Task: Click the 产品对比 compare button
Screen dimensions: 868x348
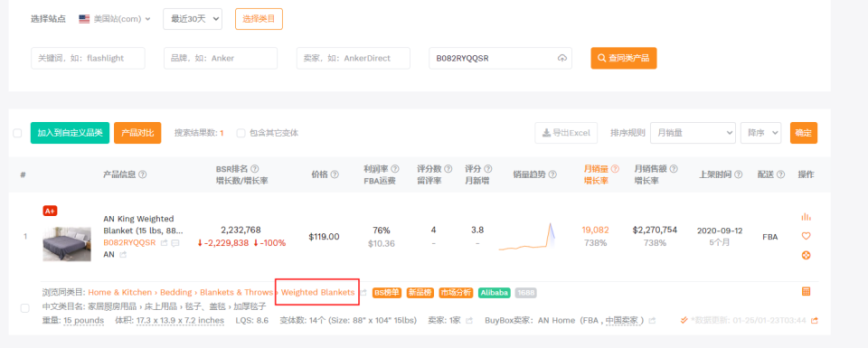Action: point(137,133)
